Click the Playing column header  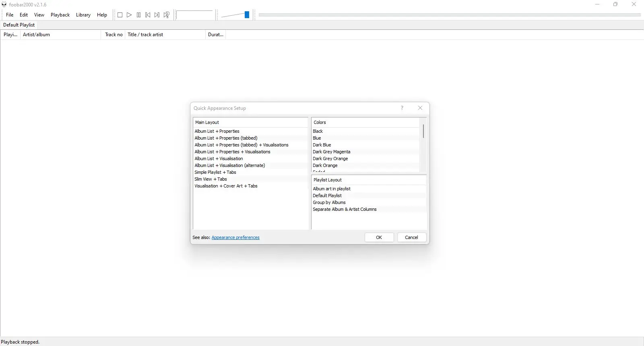(10, 35)
